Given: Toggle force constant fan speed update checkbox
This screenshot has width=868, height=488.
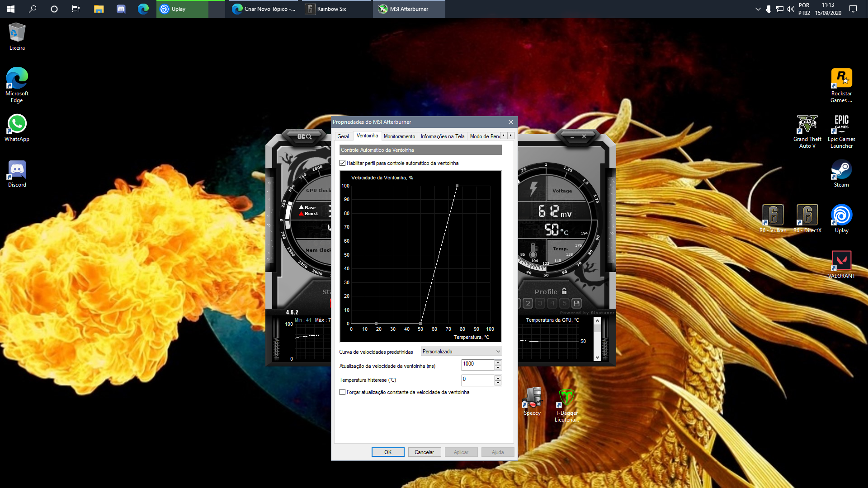Looking at the screenshot, I should coord(342,392).
